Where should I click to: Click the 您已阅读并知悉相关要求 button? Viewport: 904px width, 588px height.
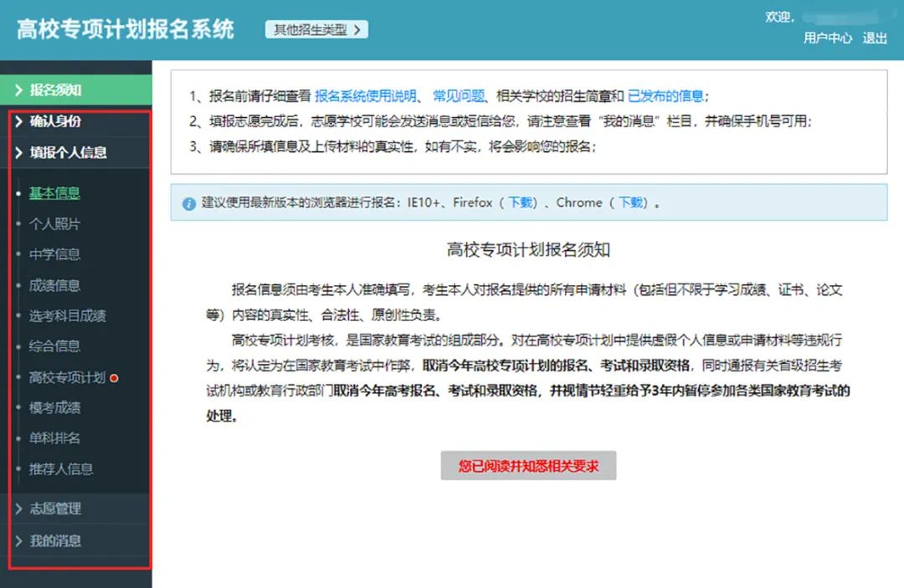tap(528, 466)
